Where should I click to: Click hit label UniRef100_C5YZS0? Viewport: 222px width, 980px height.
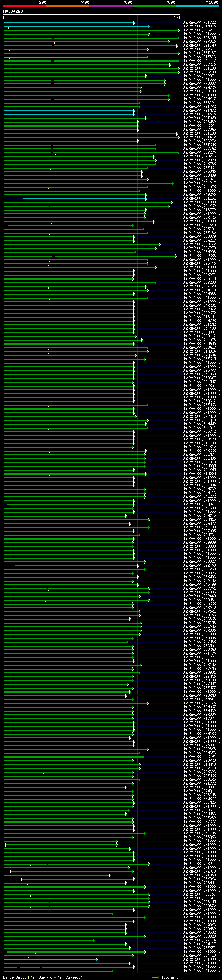(199, 153)
